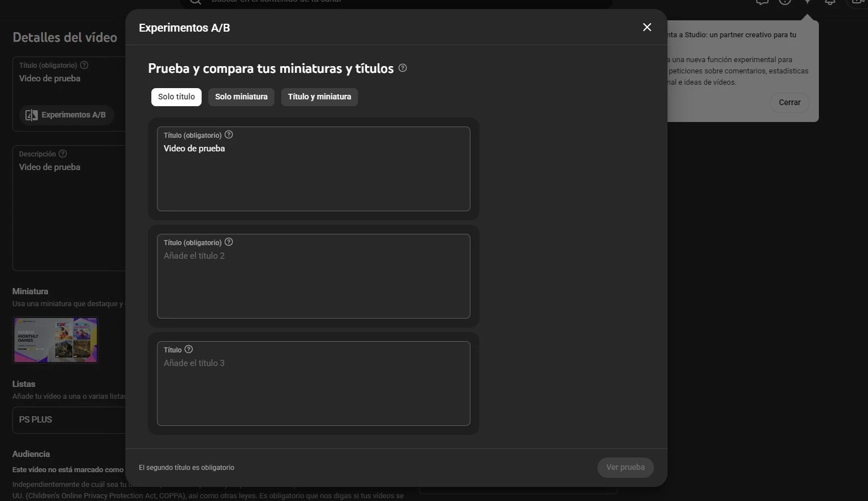Click help icon next to Título 3 label
The image size is (868, 501).
[189, 349]
